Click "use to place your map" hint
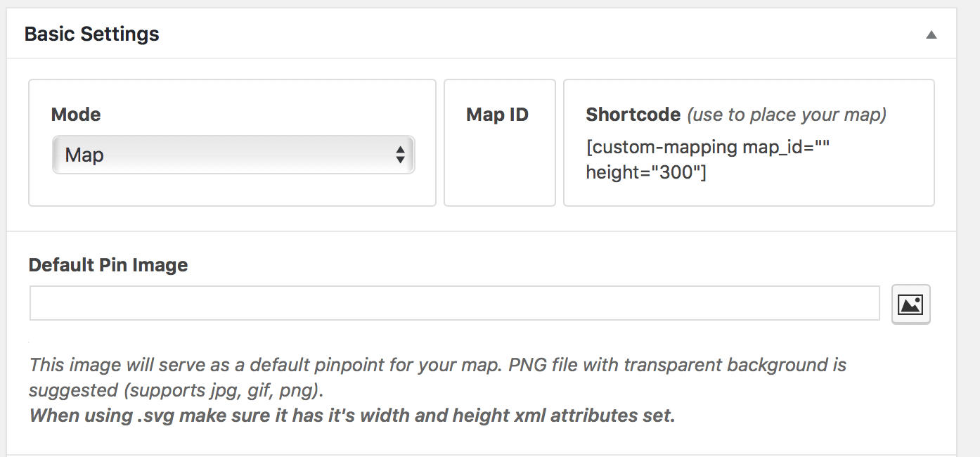This screenshot has height=457, width=980. pos(786,115)
